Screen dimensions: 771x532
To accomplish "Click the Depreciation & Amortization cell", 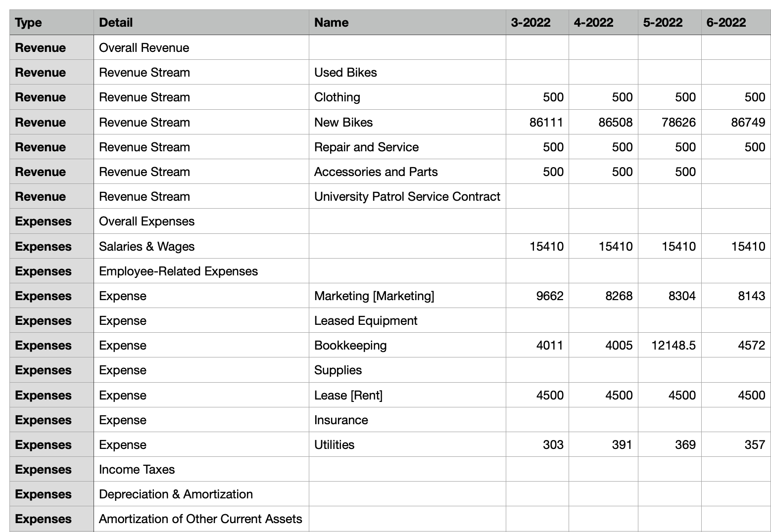I will [x=201, y=494].
